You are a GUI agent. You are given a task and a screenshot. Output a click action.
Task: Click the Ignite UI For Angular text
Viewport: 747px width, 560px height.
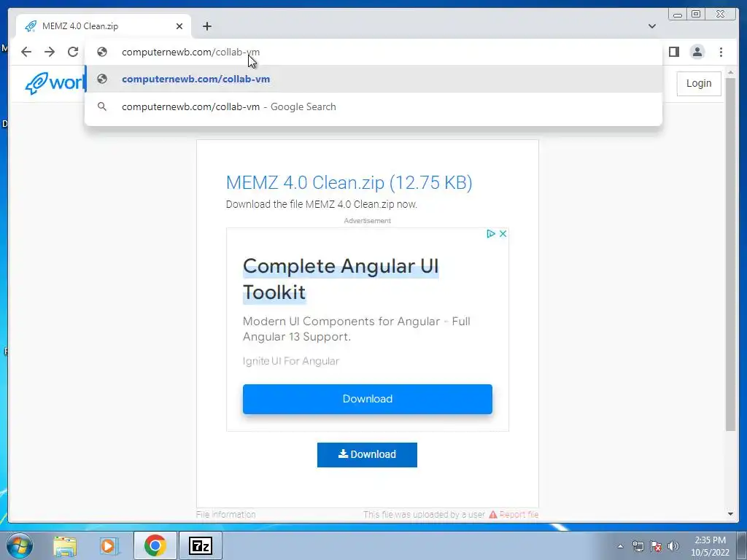pos(290,361)
